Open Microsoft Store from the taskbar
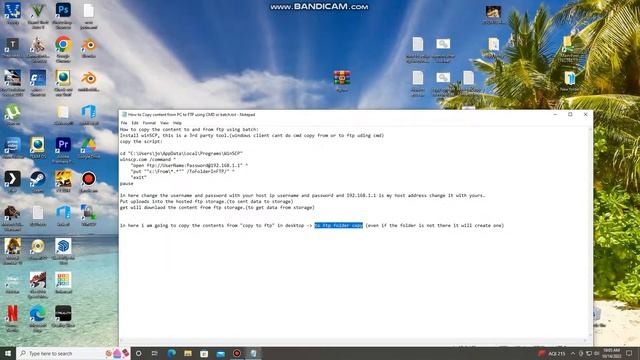The image size is (640, 360). pyautogui.click(x=204, y=353)
